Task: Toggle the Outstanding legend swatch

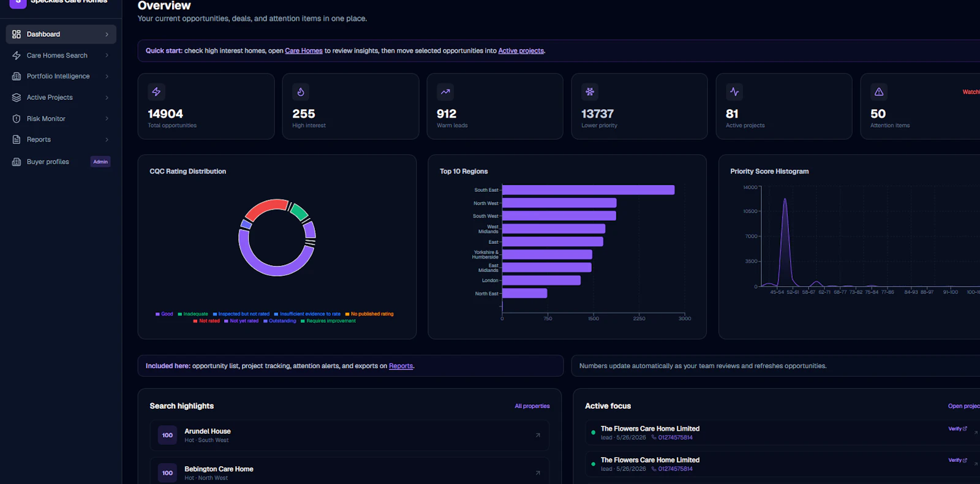Action: 265,321
